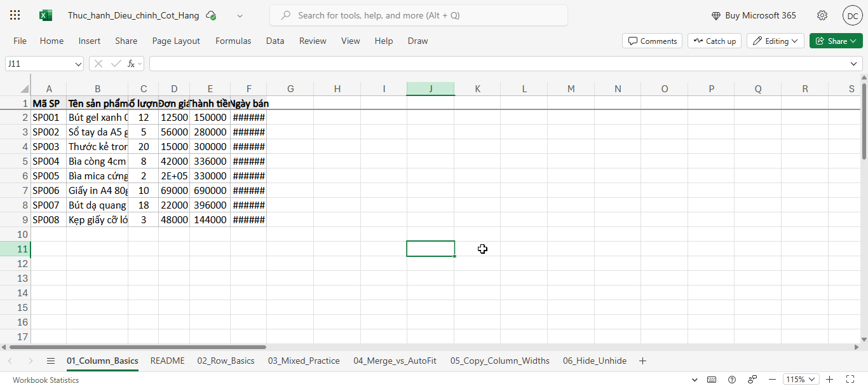This screenshot has height=386, width=868.
Task: Expand the formula bar chevron
Action: pos(854,64)
